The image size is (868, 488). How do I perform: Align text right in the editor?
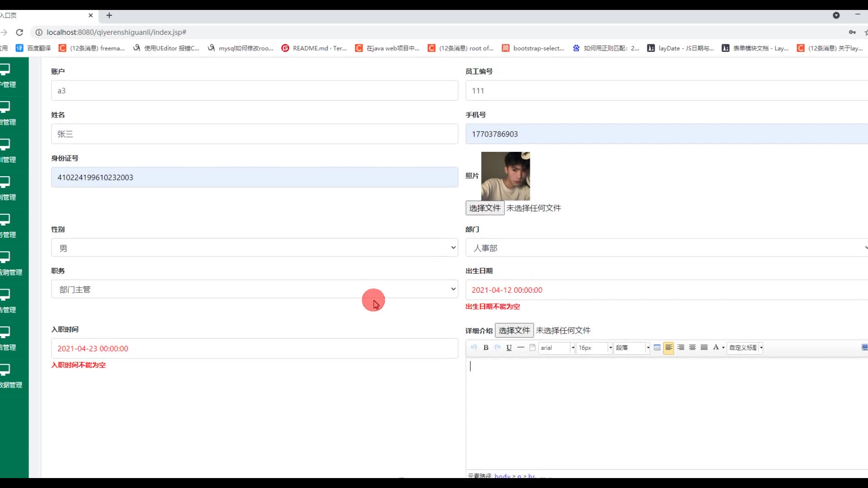click(680, 347)
